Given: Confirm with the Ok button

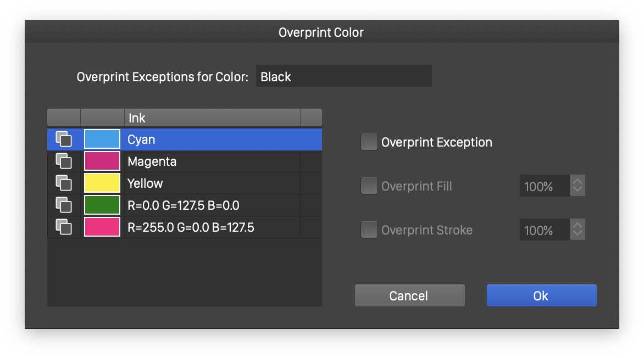Looking at the screenshot, I should 541,295.
